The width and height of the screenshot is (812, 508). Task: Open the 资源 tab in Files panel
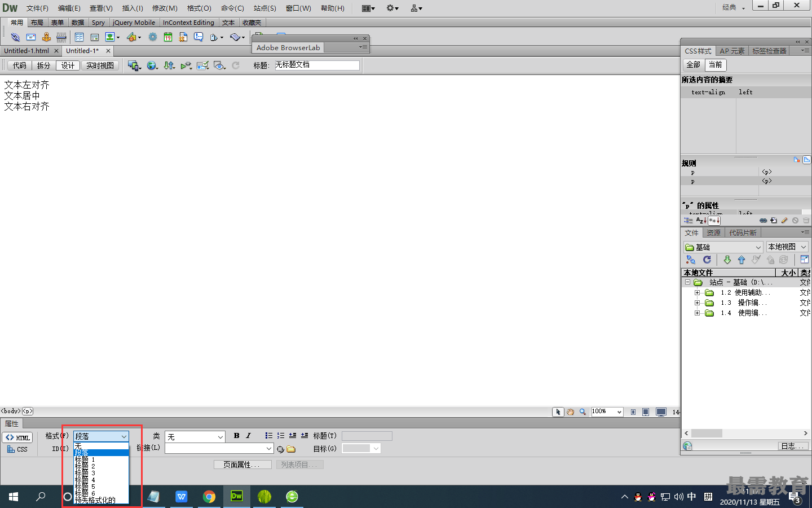[x=713, y=233]
